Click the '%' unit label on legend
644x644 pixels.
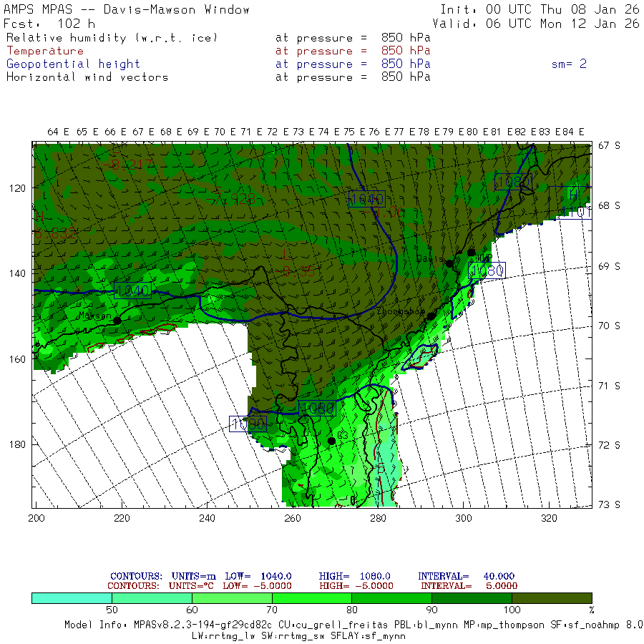point(591,610)
